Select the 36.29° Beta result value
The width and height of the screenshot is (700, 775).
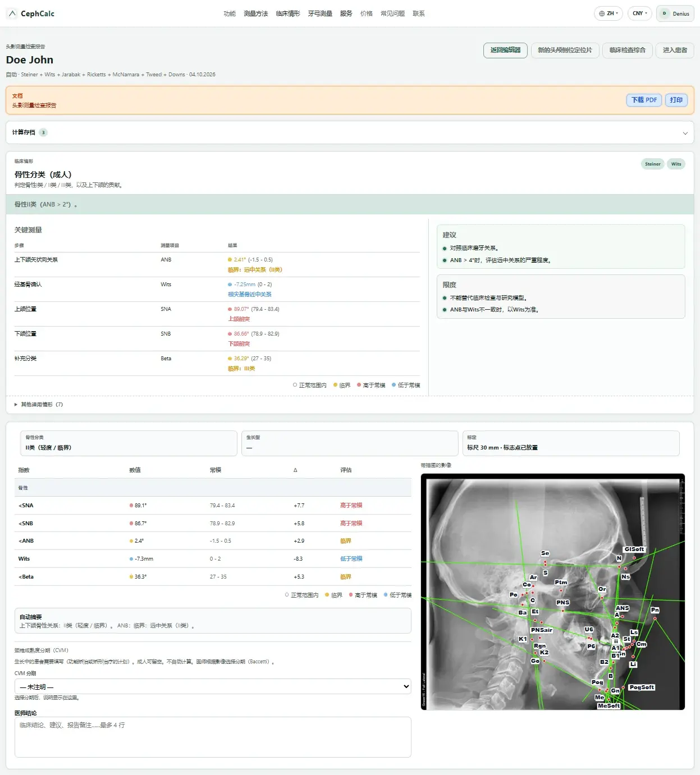click(241, 359)
